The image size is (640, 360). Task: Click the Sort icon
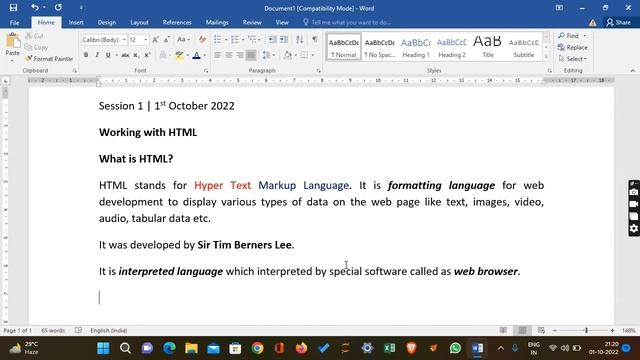click(300, 40)
